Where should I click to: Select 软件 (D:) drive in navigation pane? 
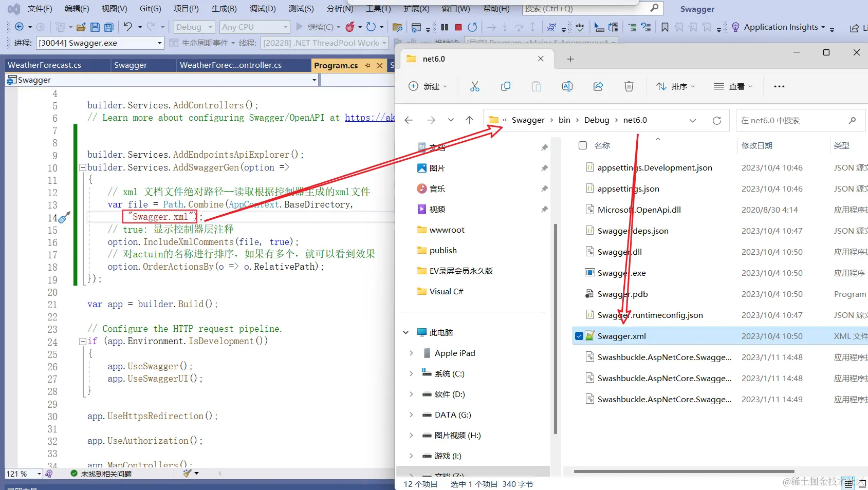[x=450, y=394]
